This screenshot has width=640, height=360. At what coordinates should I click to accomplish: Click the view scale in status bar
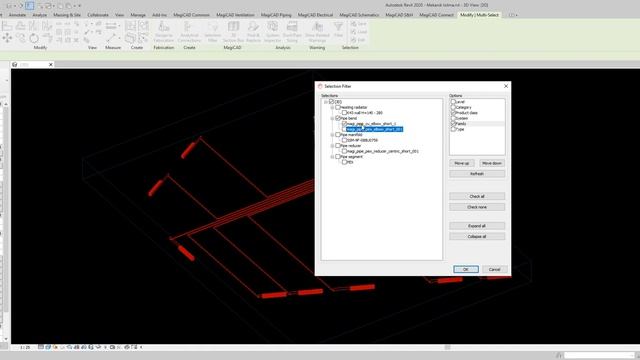(x=25, y=347)
